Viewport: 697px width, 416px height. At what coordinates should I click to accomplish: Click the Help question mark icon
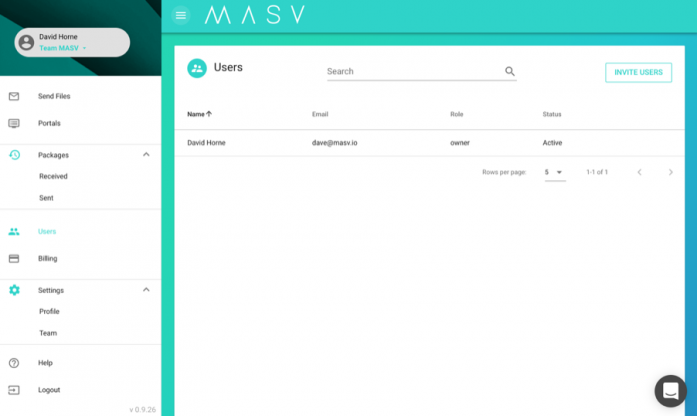click(x=14, y=363)
